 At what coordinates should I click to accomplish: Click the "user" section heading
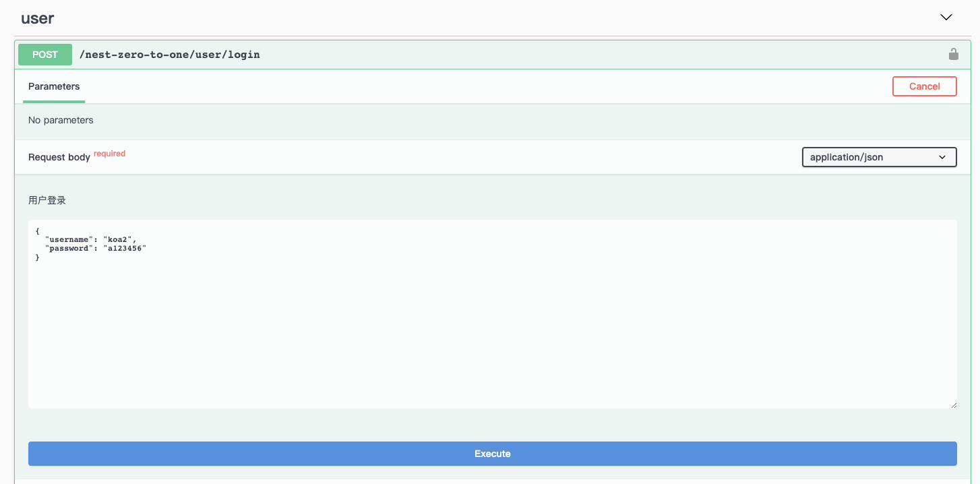38,18
